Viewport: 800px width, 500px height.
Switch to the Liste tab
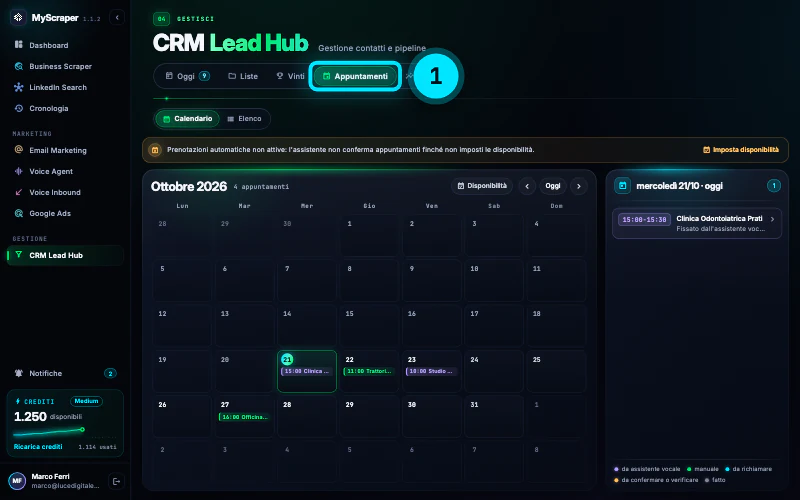243,76
